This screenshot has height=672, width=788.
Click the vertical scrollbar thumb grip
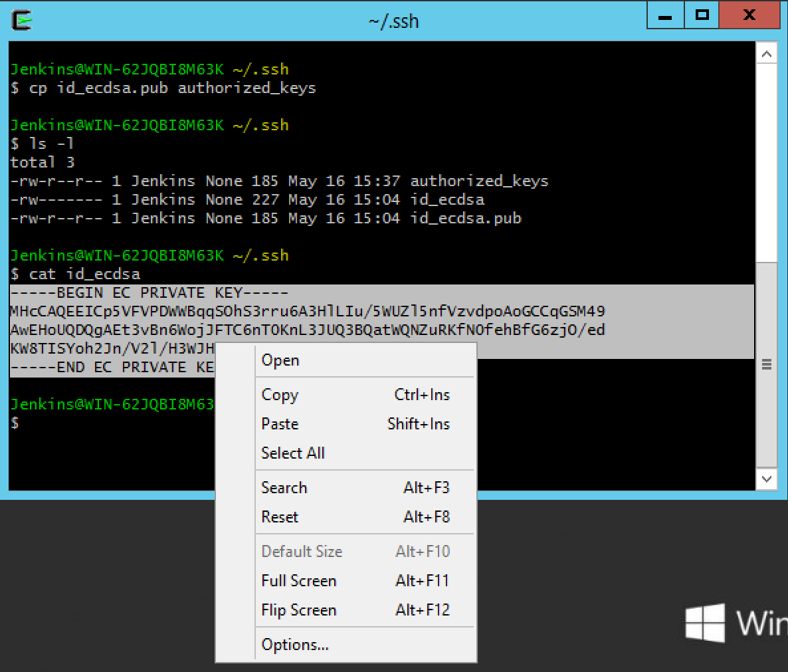766,364
